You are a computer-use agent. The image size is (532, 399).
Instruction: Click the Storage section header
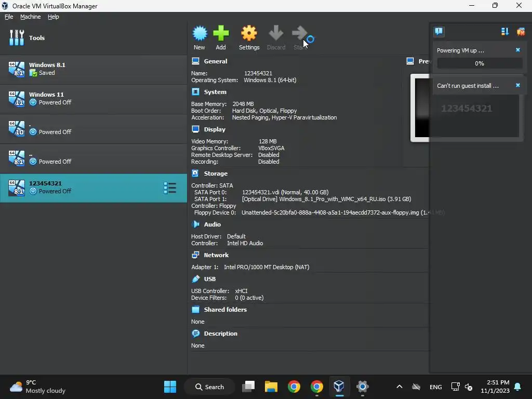(x=216, y=174)
